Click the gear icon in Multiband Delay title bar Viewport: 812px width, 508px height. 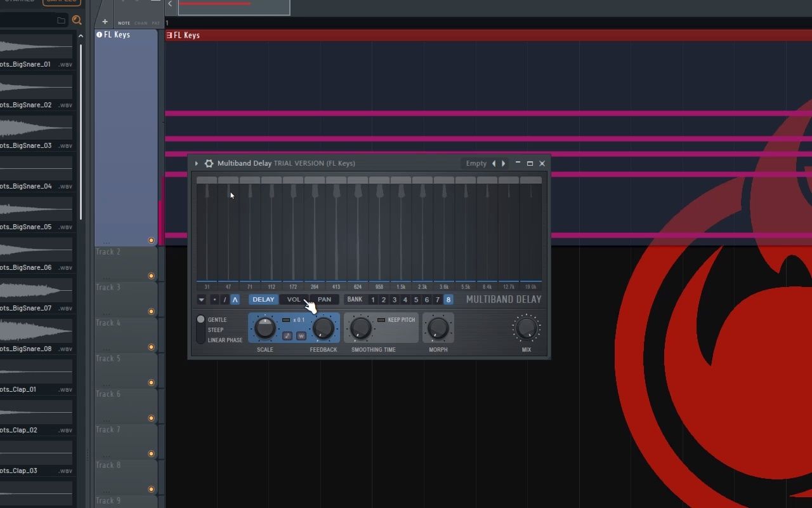209,163
